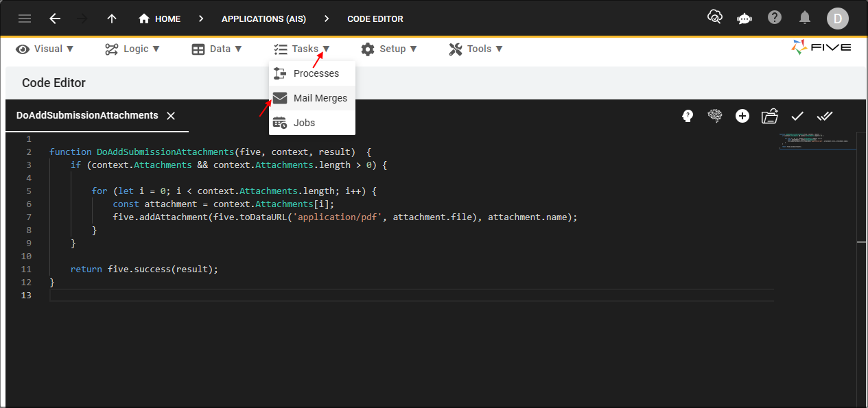Click the double checkmark save-all icon
This screenshot has width=868, height=408.
pos(825,117)
